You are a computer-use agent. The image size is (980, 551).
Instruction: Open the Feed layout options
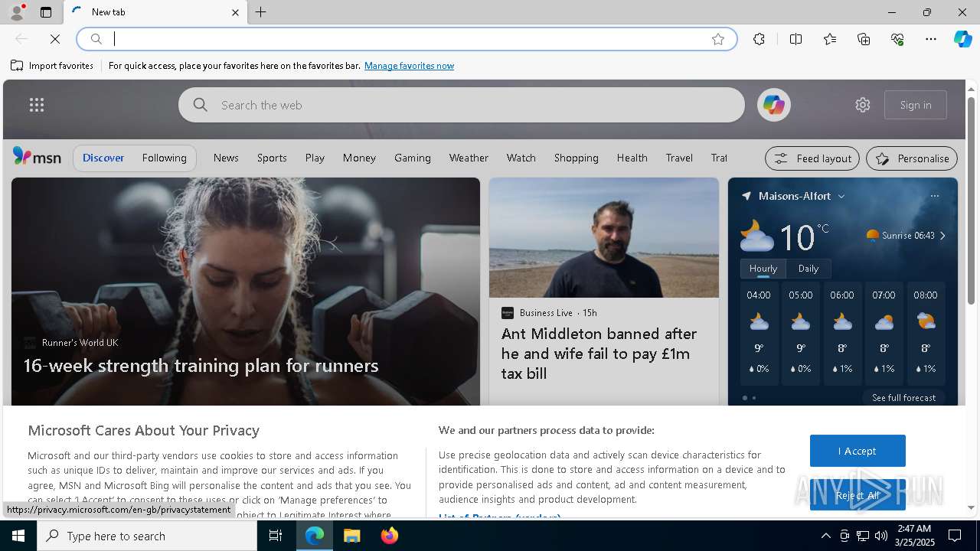pos(812,158)
